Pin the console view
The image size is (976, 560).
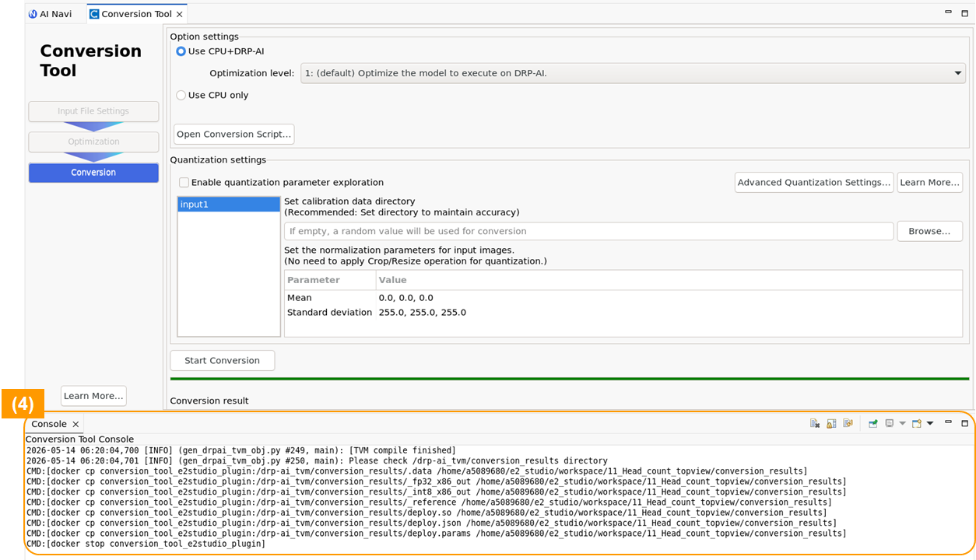coord(873,423)
